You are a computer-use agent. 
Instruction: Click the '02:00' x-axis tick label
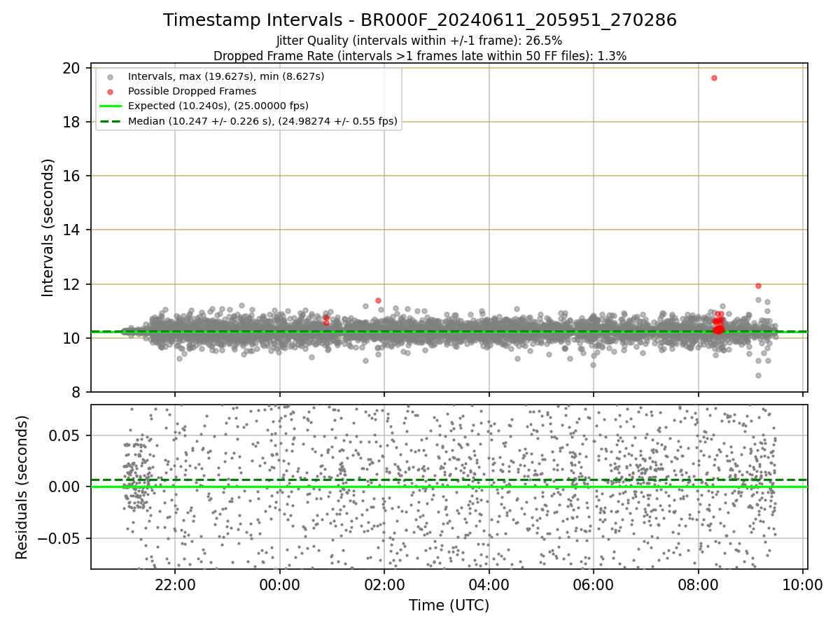[384, 585]
